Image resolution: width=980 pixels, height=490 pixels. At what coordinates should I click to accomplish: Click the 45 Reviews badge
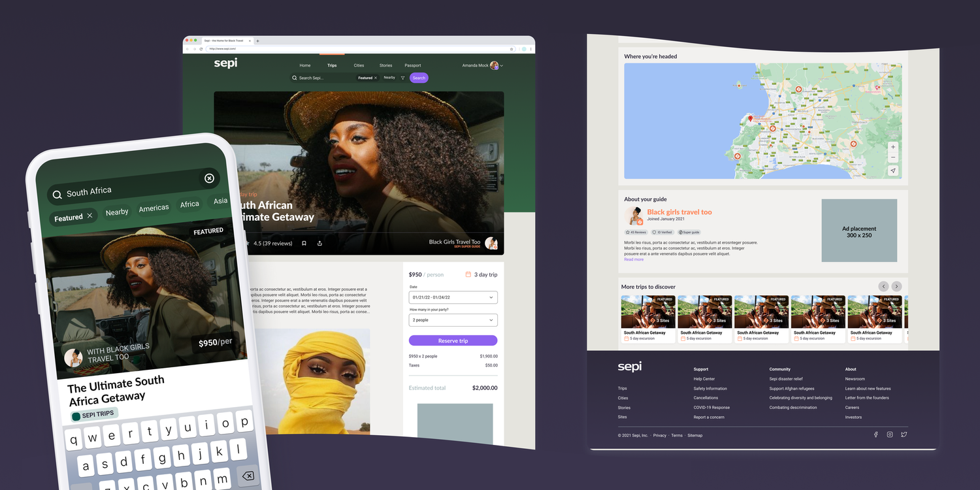pyautogui.click(x=636, y=232)
